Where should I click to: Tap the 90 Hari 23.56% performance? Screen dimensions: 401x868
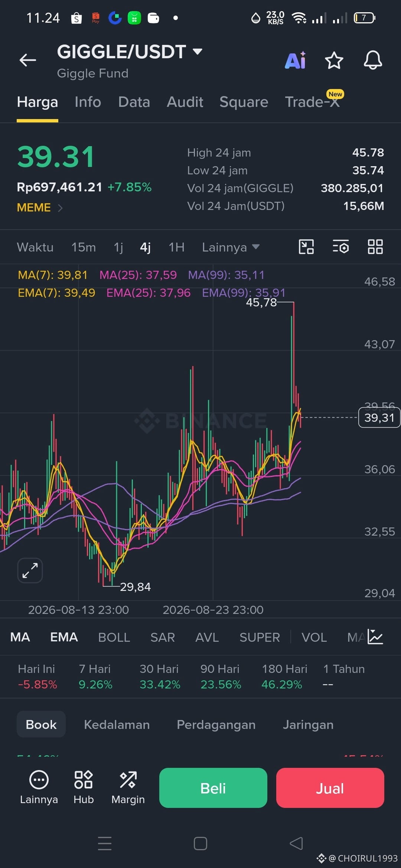pyautogui.click(x=221, y=677)
